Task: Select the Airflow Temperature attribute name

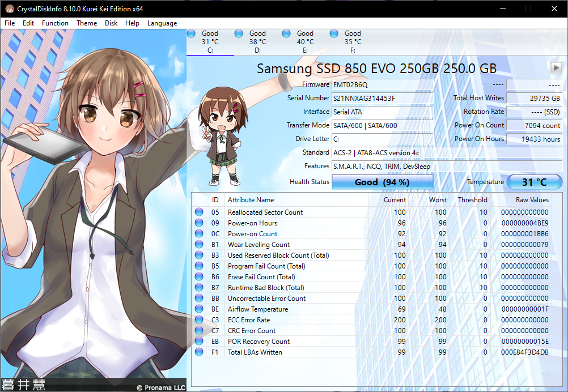Action: click(258, 309)
